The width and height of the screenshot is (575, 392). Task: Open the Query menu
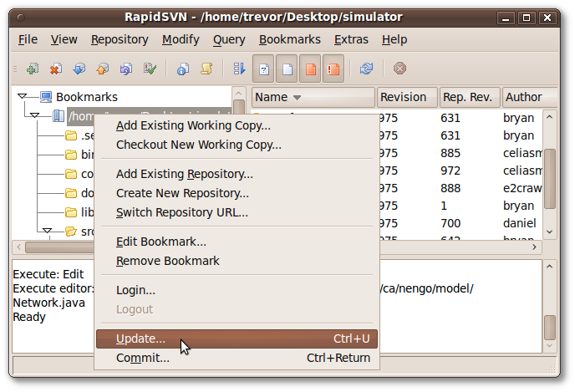tap(229, 39)
